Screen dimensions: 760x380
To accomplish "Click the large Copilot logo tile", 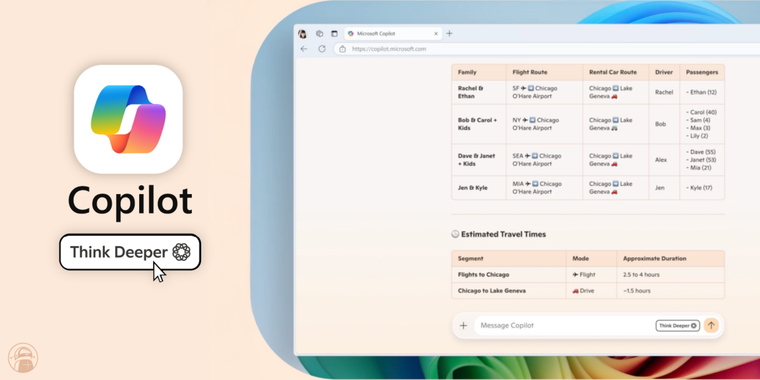I will point(128,119).
